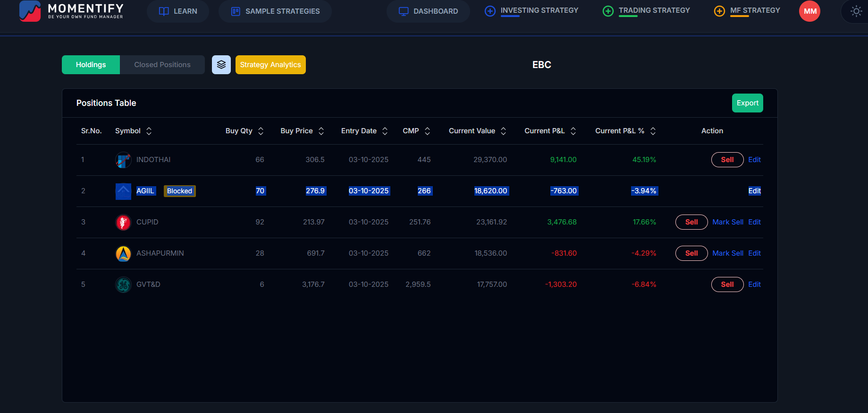Click the INDOTHAI stock logo
The image size is (868, 413).
(123, 160)
